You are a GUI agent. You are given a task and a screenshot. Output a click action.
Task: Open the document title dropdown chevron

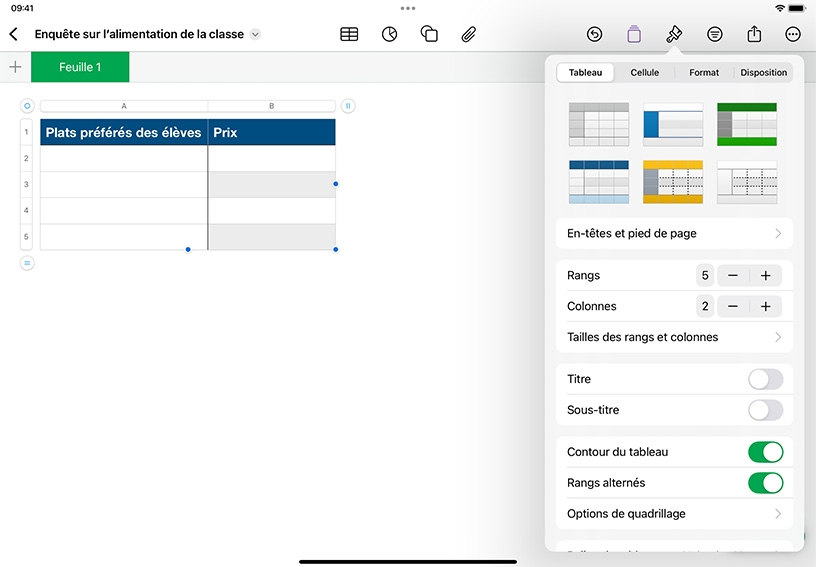coord(255,34)
